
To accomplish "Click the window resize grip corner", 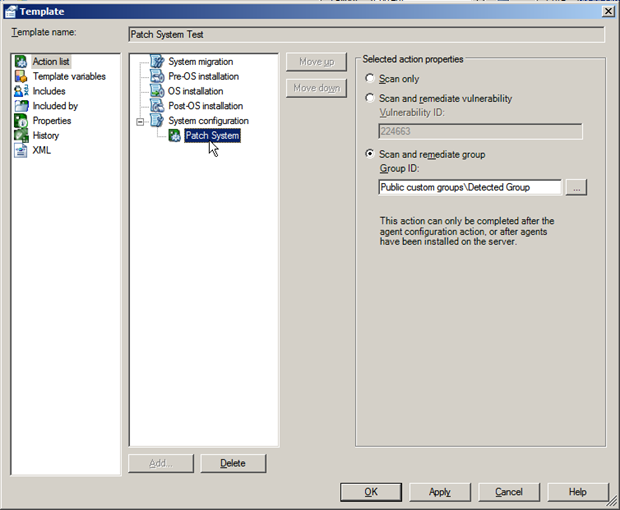I will (x=612, y=502).
